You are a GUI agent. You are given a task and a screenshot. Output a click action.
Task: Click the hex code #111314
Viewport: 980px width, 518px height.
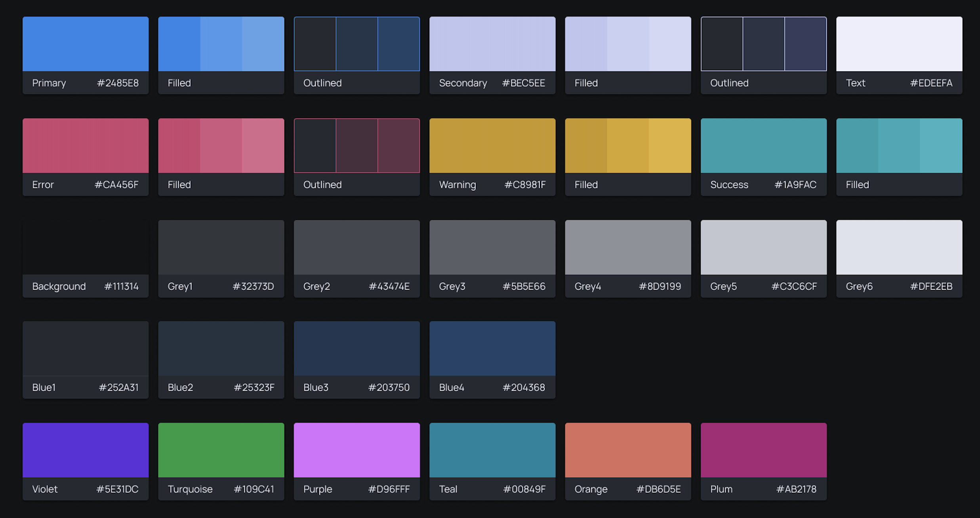121,286
